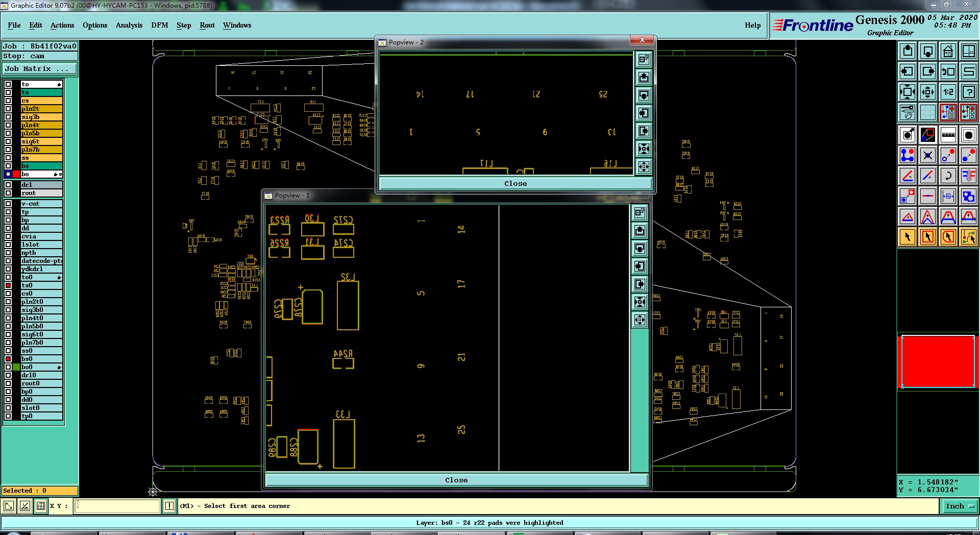Select layer row 'datecode-pt'
980x535 pixels.
(x=41, y=261)
